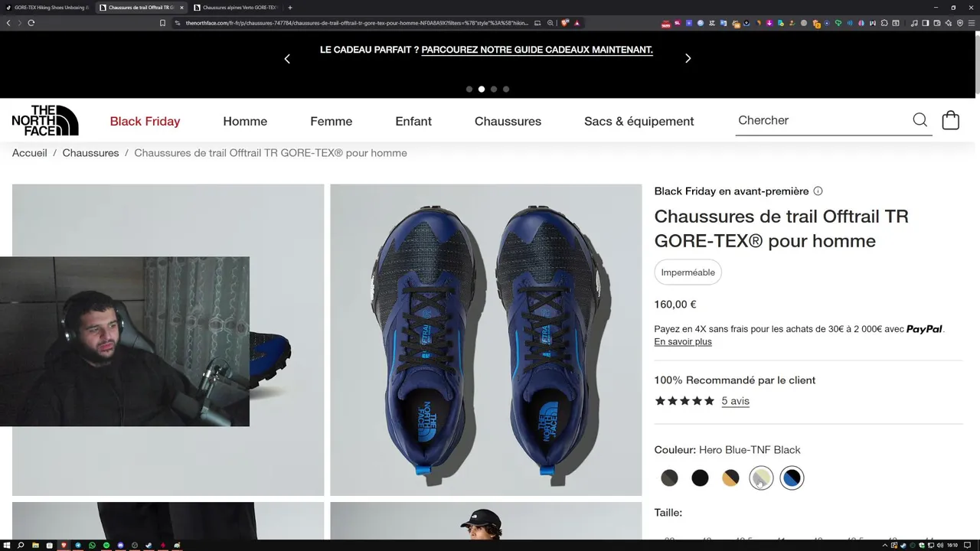Open WhatsApp from the taskbar
The image size is (980, 551).
[93, 546]
